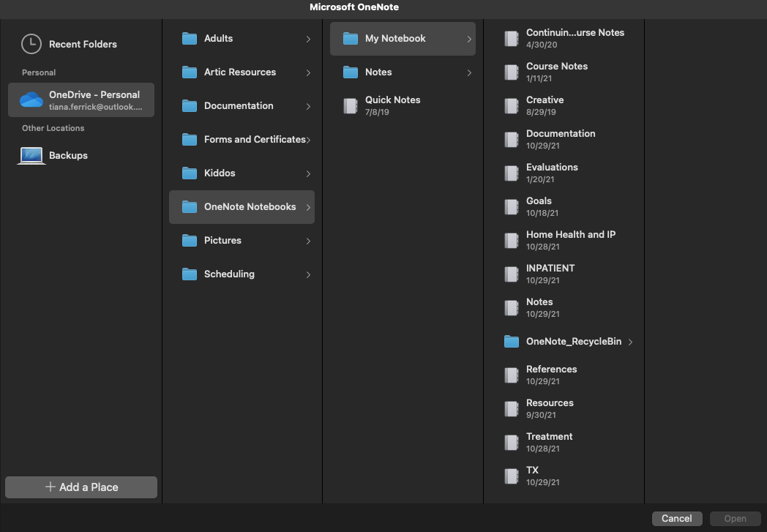The width and height of the screenshot is (767, 532).
Task: Click the Creative date 8/29/19
Action: click(541, 112)
